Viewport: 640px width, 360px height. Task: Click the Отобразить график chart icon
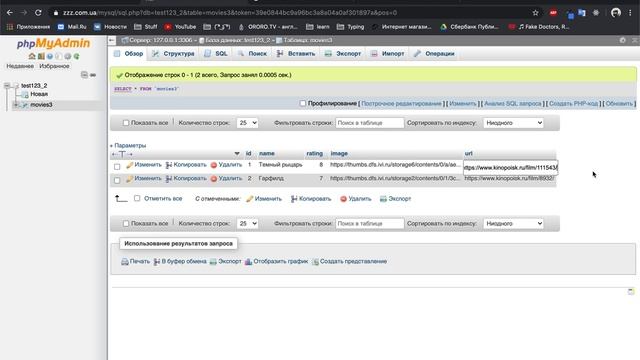(248, 262)
